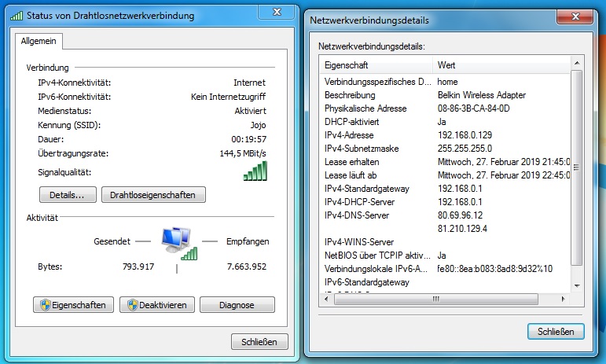Image resolution: width=606 pixels, height=364 pixels.
Task: Click the MAC value 08-86-3B-CA-84-0D
Action: (x=473, y=108)
